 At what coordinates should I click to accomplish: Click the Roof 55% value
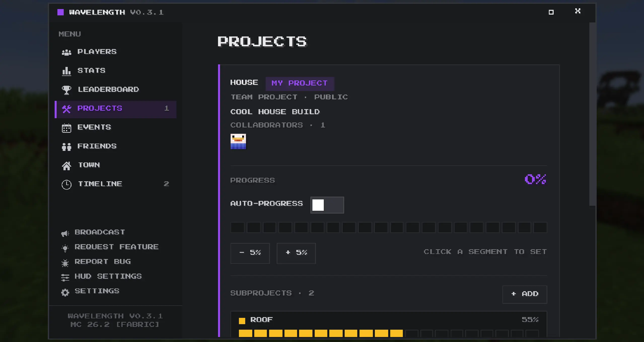[x=530, y=320]
